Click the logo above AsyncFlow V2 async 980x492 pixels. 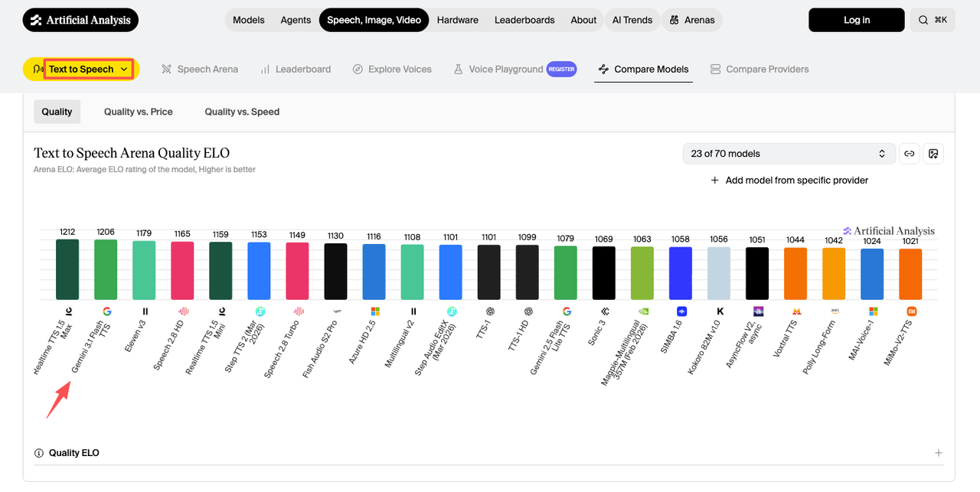click(758, 311)
